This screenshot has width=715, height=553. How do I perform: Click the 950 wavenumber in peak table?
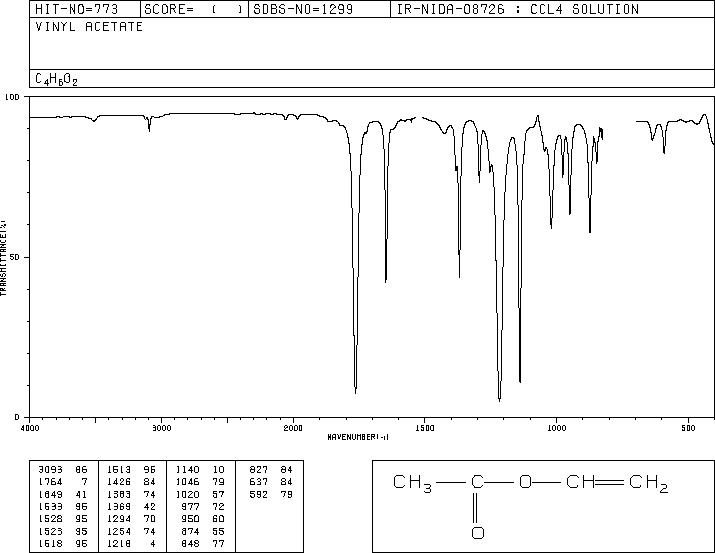pos(191,519)
